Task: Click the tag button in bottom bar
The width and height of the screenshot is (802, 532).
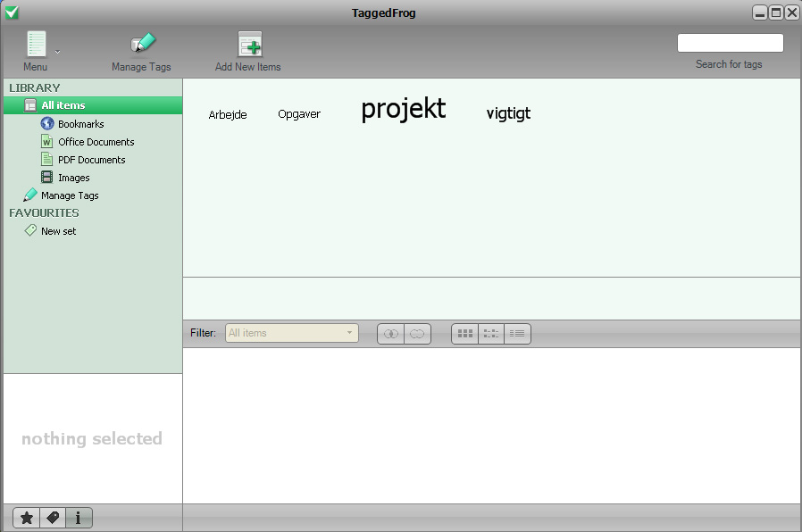Action: [x=53, y=518]
